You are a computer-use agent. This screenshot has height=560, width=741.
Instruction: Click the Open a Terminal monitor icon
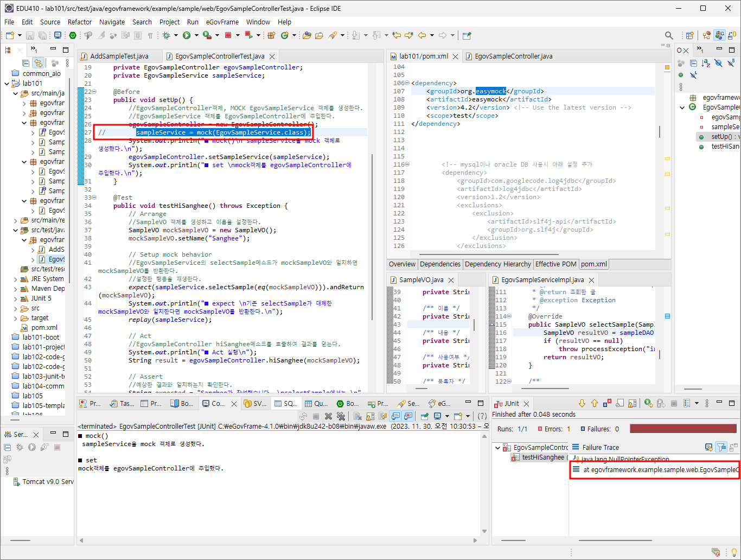[x=58, y=35]
